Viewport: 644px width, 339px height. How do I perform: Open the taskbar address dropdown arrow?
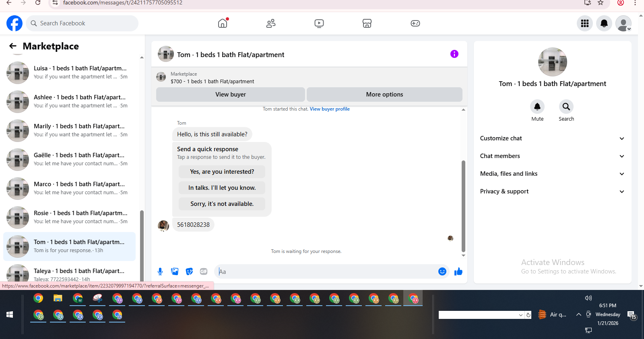click(x=521, y=315)
